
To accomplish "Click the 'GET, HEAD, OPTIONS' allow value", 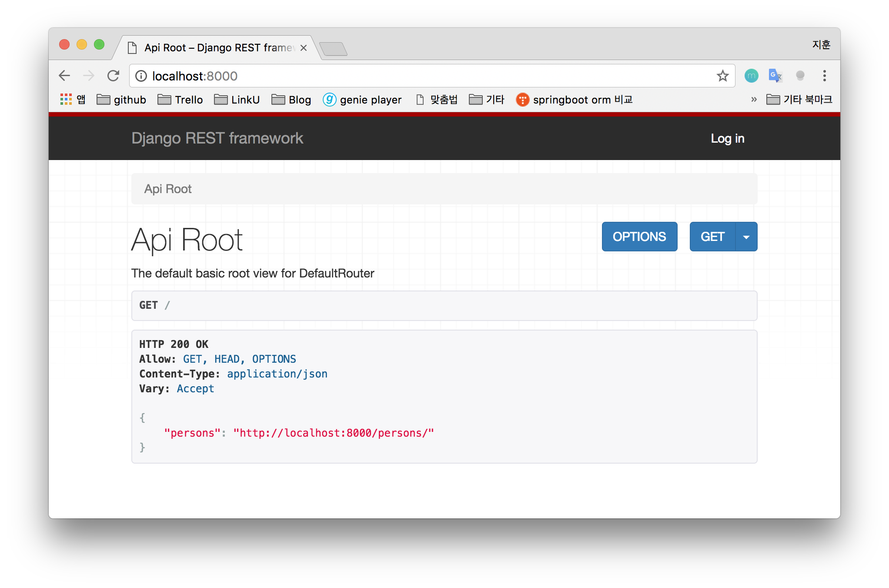I will 239,359.
